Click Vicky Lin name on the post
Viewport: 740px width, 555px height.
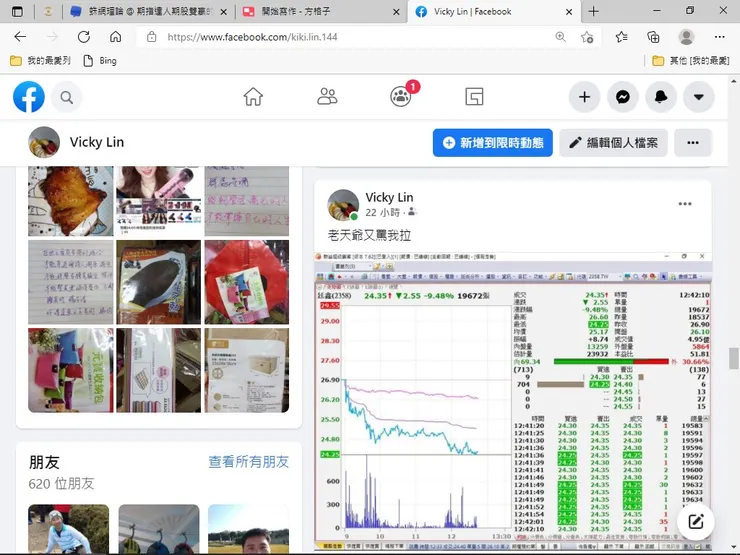[x=389, y=197]
